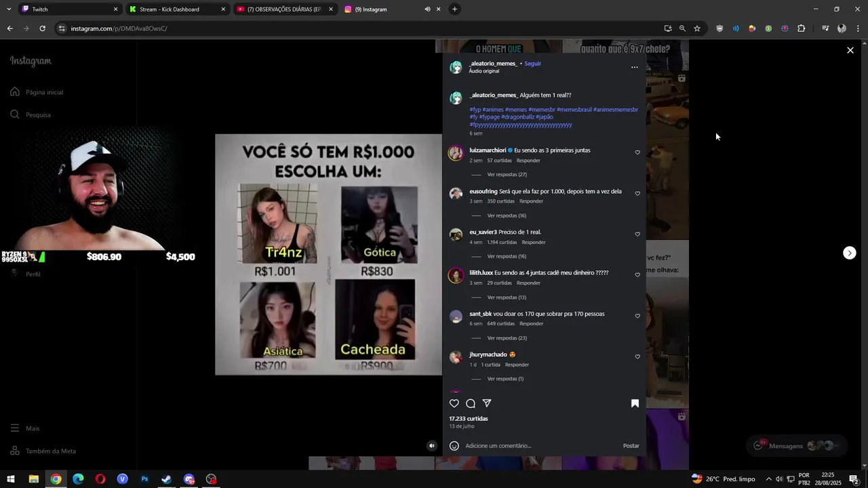Open Microsoft Edge from the taskbar
Image resolution: width=868 pixels, height=488 pixels.
[78, 479]
